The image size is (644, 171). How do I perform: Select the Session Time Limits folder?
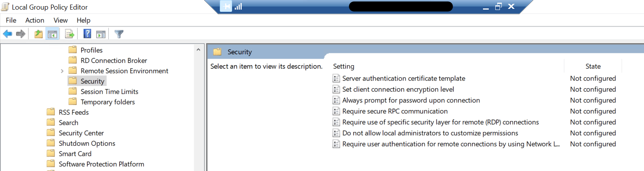pyautogui.click(x=109, y=92)
